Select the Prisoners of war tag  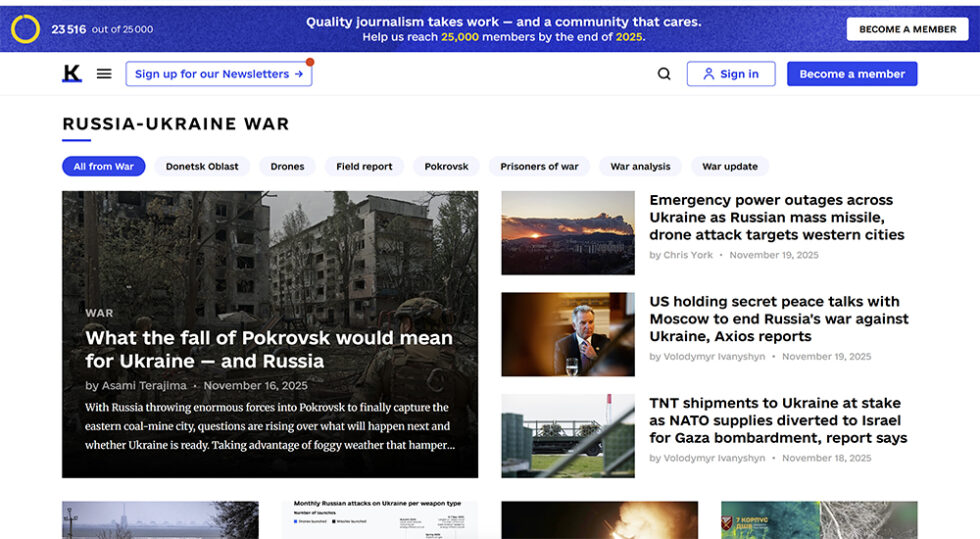(x=539, y=166)
